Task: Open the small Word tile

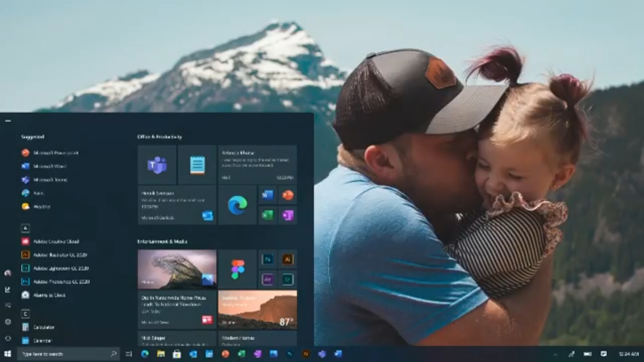Action: pyautogui.click(x=268, y=195)
